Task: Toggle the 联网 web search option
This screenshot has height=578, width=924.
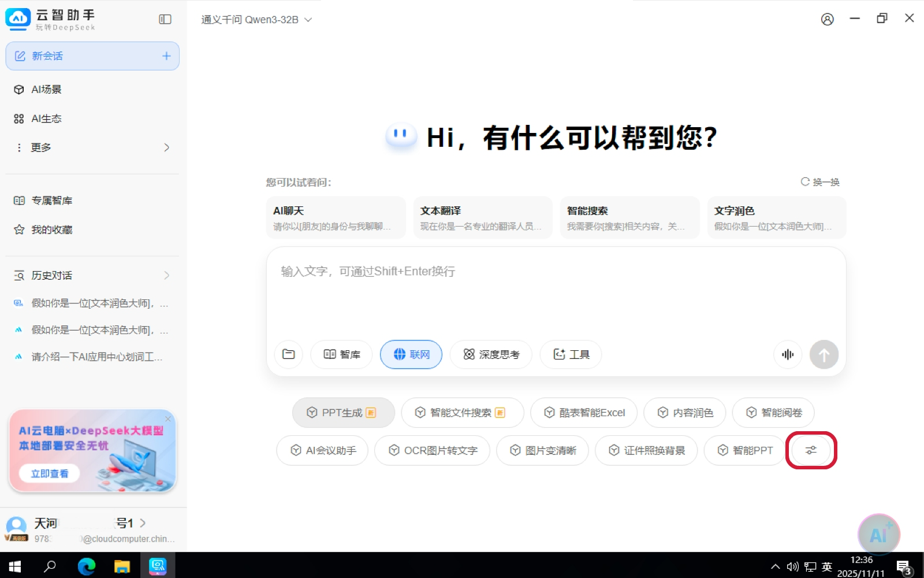Action: (411, 354)
